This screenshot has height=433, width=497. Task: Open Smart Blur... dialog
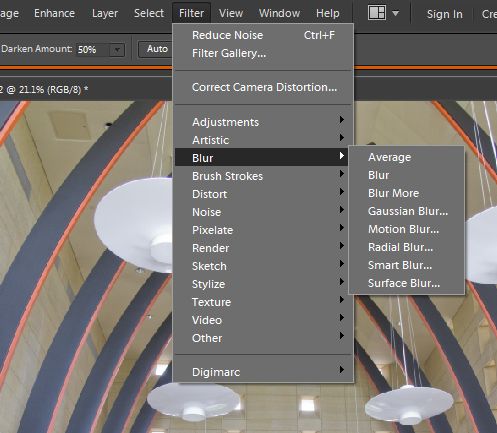click(406, 265)
